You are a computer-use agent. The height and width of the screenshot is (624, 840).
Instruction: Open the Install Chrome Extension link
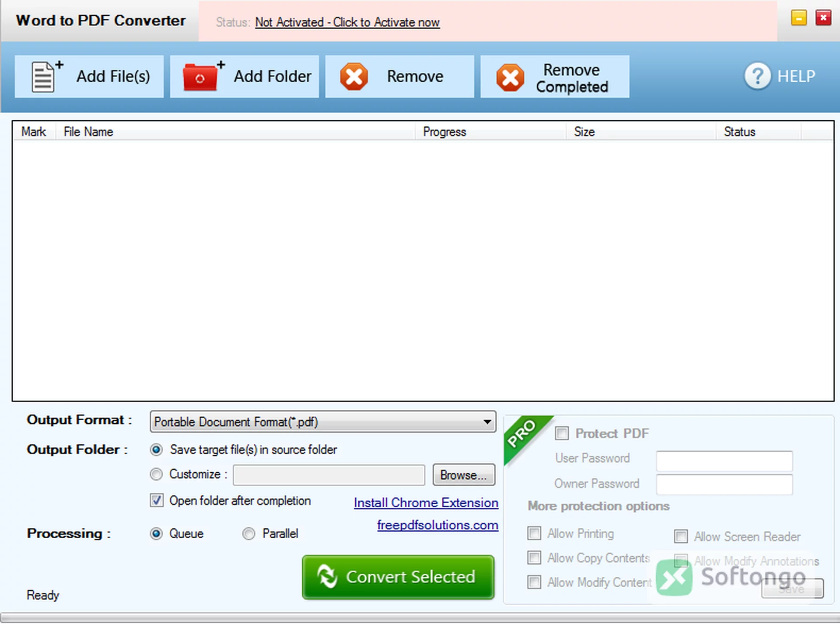tap(426, 503)
